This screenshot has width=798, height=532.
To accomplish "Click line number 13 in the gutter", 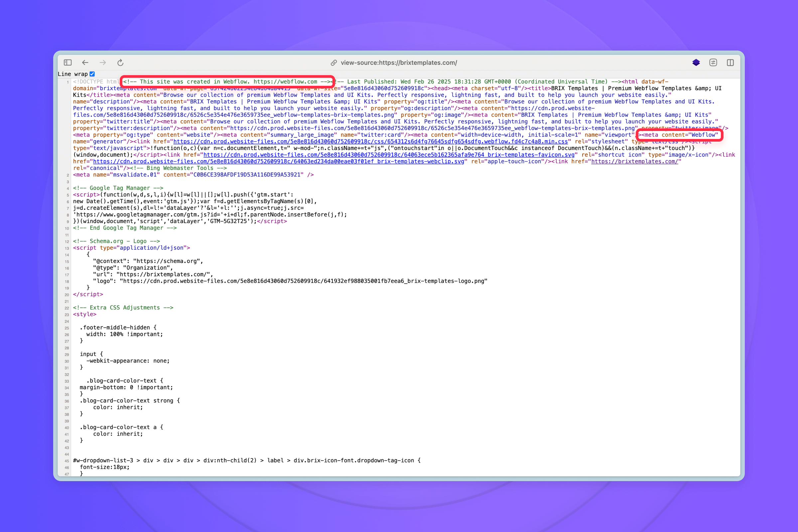I will (67, 248).
